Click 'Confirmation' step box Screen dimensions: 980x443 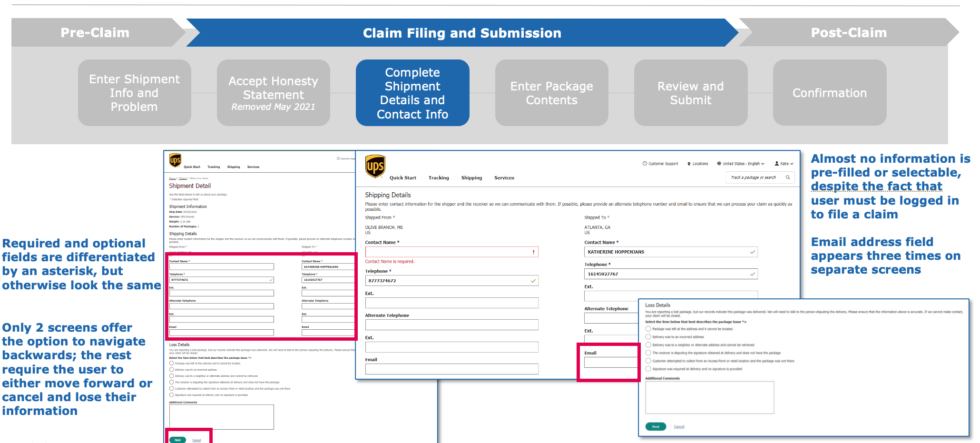tap(830, 93)
